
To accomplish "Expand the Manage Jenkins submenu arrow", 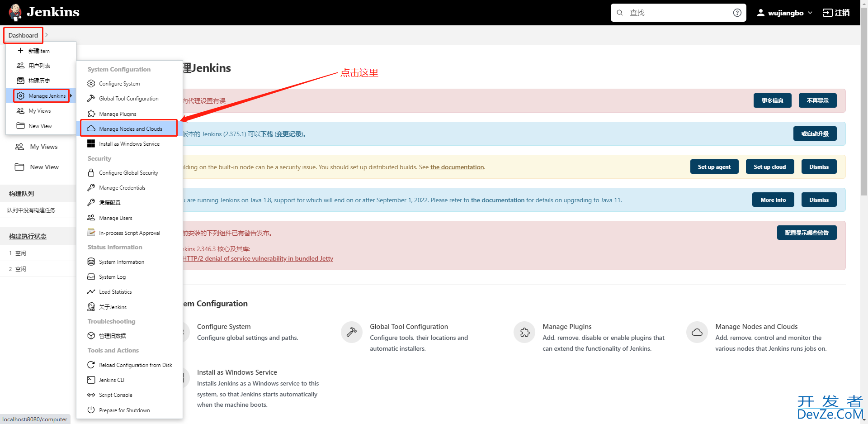I will tap(71, 96).
